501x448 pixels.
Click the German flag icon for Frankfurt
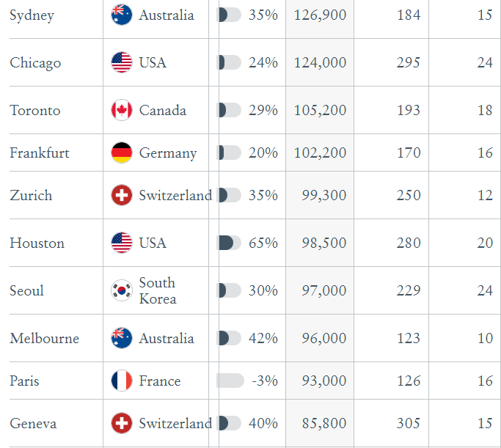pyautogui.click(x=122, y=153)
